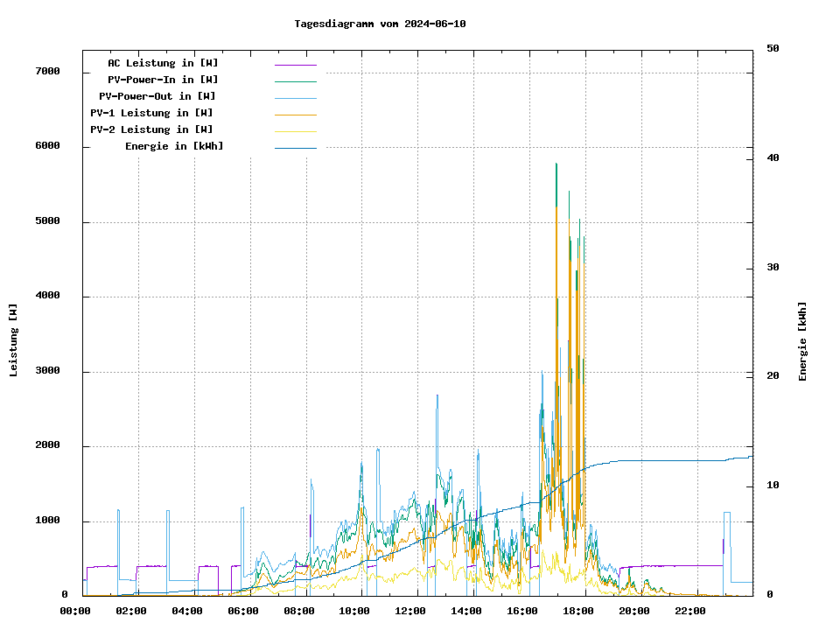Select the PV-Power-In legend label
Screen dimensions: 840x630
[x=163, y=80]
